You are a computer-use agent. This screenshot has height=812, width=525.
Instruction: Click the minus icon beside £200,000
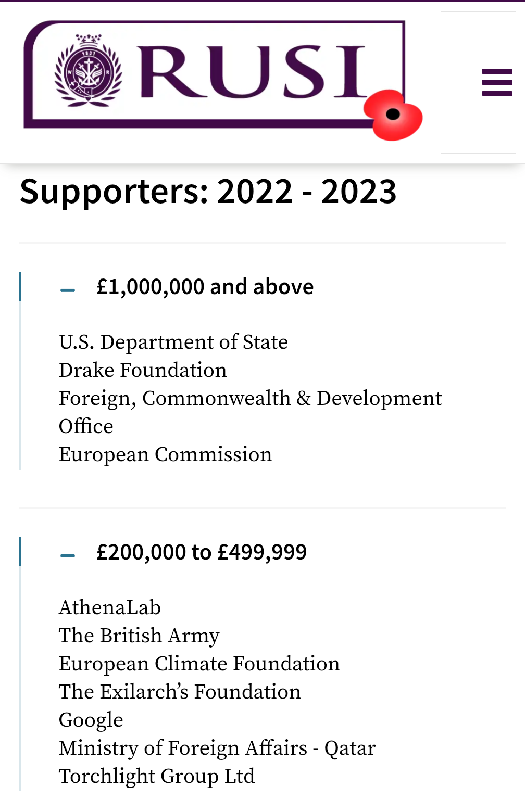68,555
